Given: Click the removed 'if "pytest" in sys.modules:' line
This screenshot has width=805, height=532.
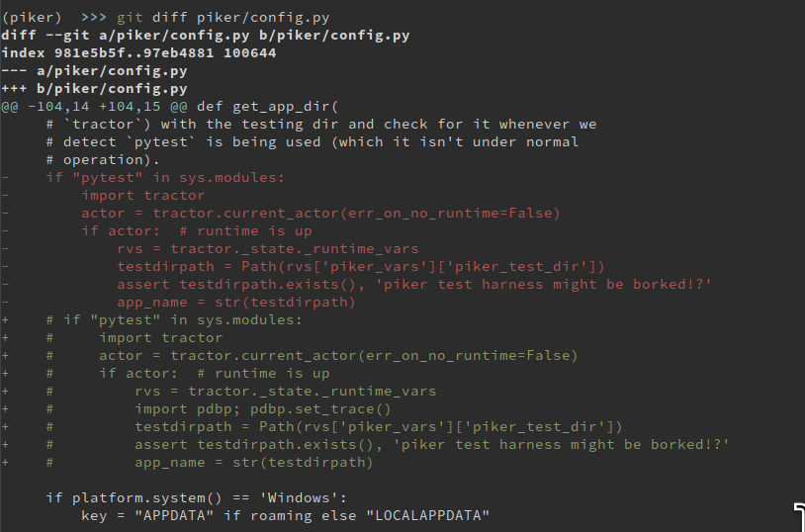Looking at the screenshot, I should 165,178.
